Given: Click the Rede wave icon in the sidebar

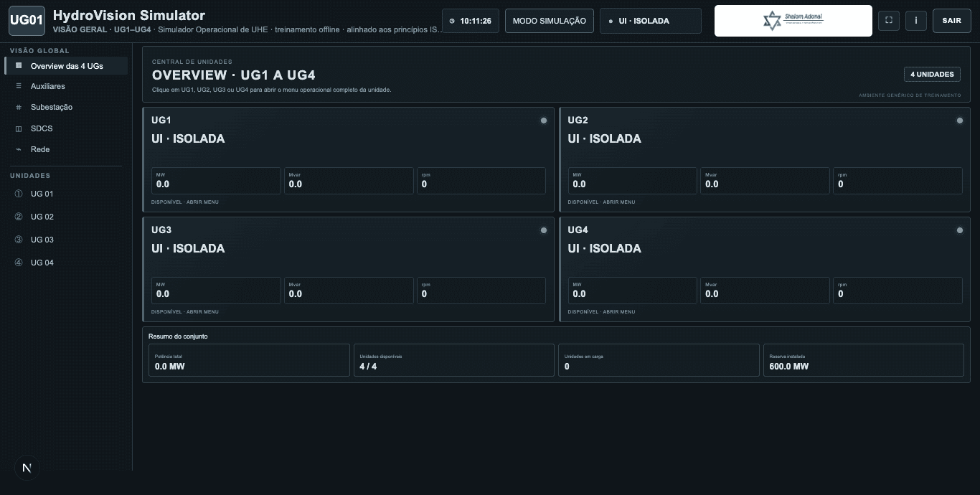Looking at the screenshot, I should [19, 149].
